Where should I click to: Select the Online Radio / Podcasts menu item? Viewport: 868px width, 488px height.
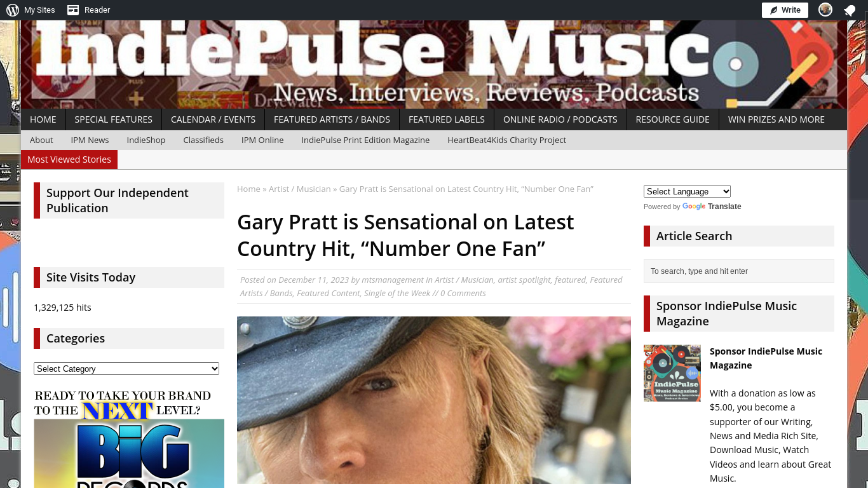click(560, 119)
